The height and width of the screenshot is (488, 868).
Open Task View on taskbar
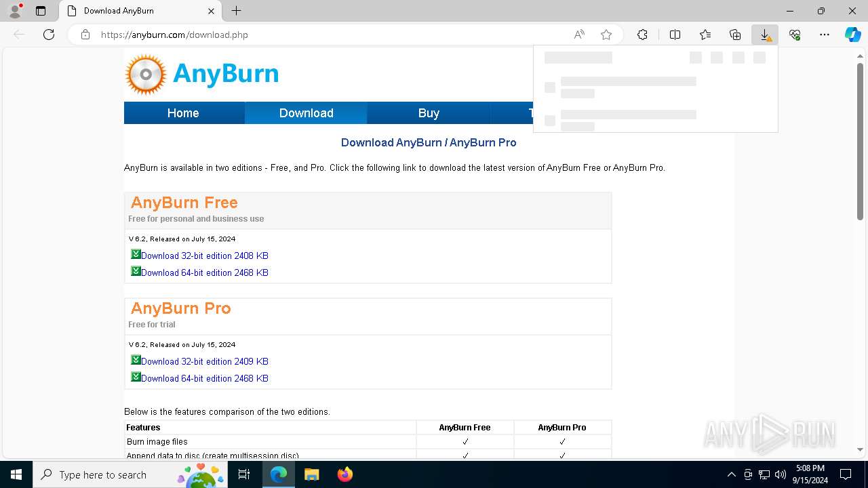pyautogui.click(x=245, y=474)
